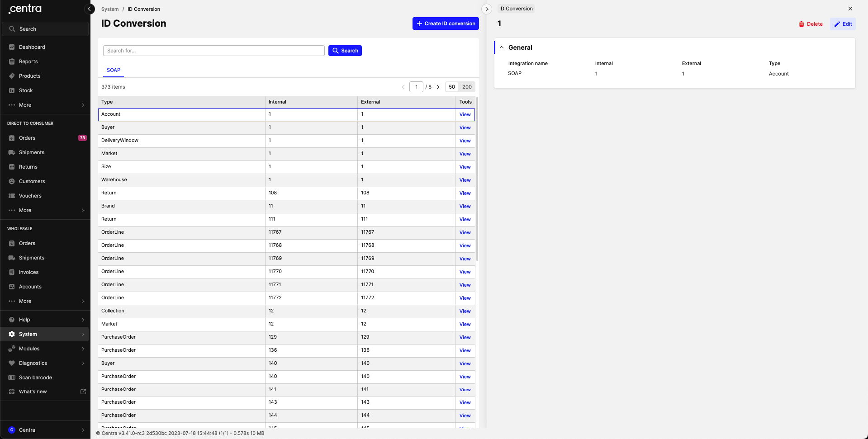868x439 pixels.
Task: Expand the System menu chevron
Action: pos(83,334)
